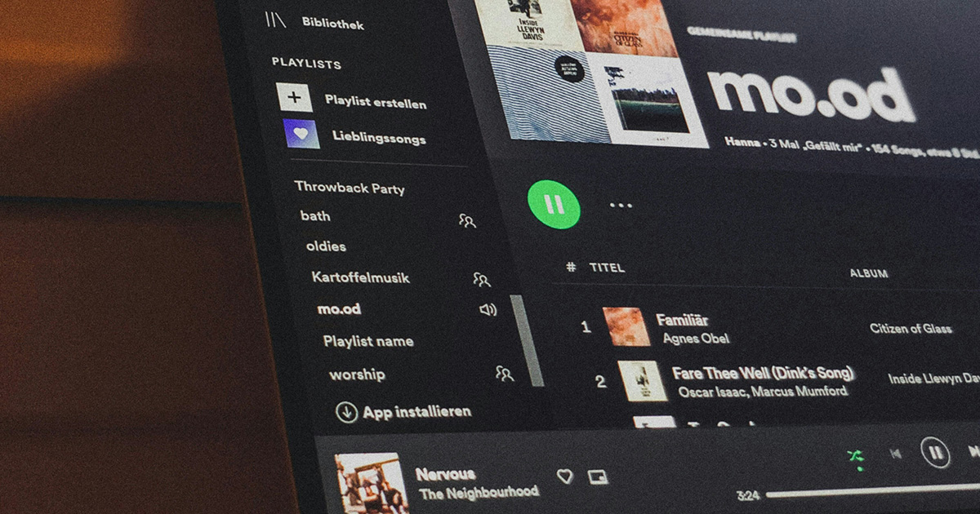This screenshot has width=980, height=514.
Task: Click speaker icon next to mo.od
Action: pyautogui.click(x=488, y=309)
